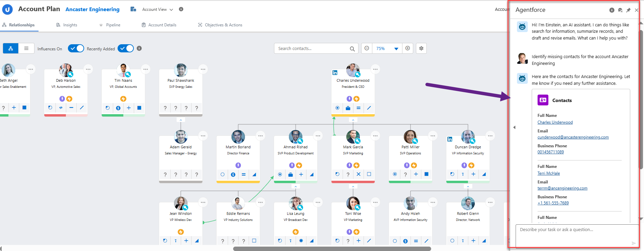
Task: Click the phone number +1 561-555-7689
Action: tap(553, 203)
